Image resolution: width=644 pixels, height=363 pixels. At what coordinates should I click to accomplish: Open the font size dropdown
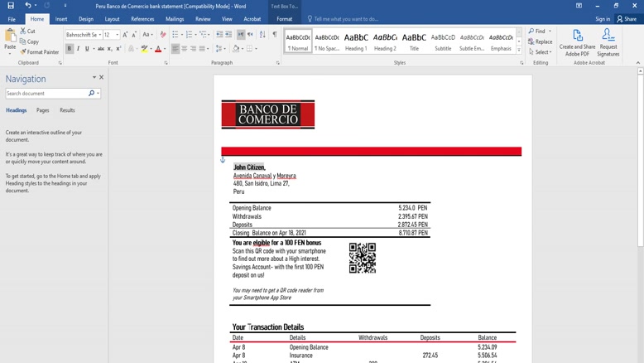[117, 35]
